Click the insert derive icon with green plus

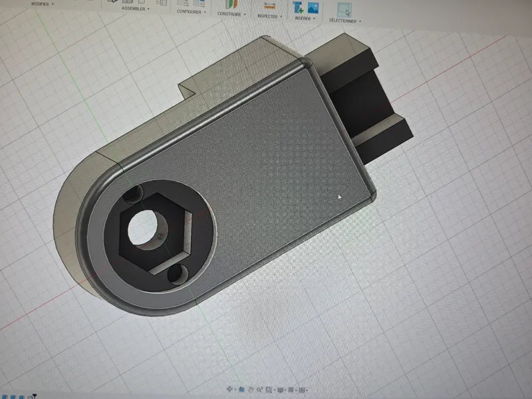(298, 8)
